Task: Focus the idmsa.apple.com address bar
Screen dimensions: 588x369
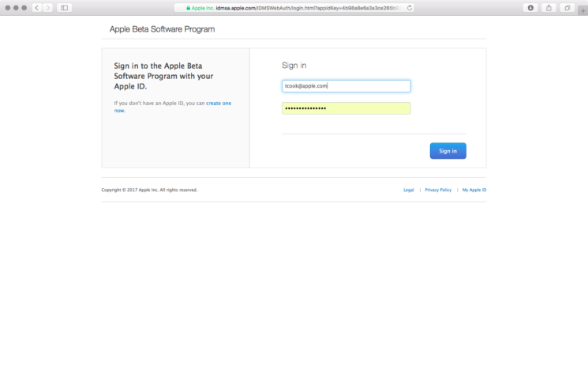Action: click(294, 8)
